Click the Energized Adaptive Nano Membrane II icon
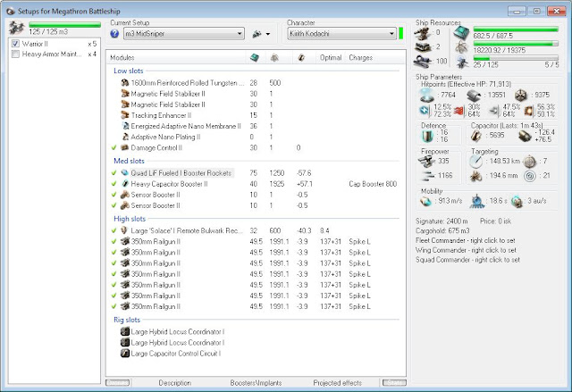Image resolution: width=572 pixels, height=392 pixels. tap(125, 126)
